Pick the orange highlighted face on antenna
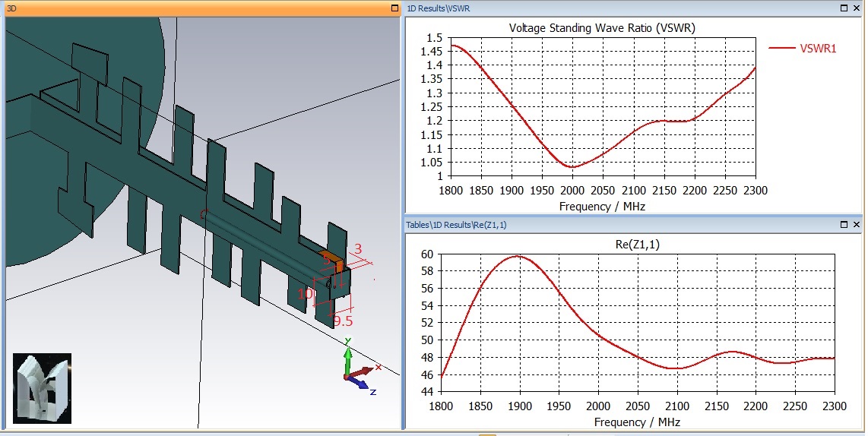Viewport: 868px width, 436px height. [332, 257]
